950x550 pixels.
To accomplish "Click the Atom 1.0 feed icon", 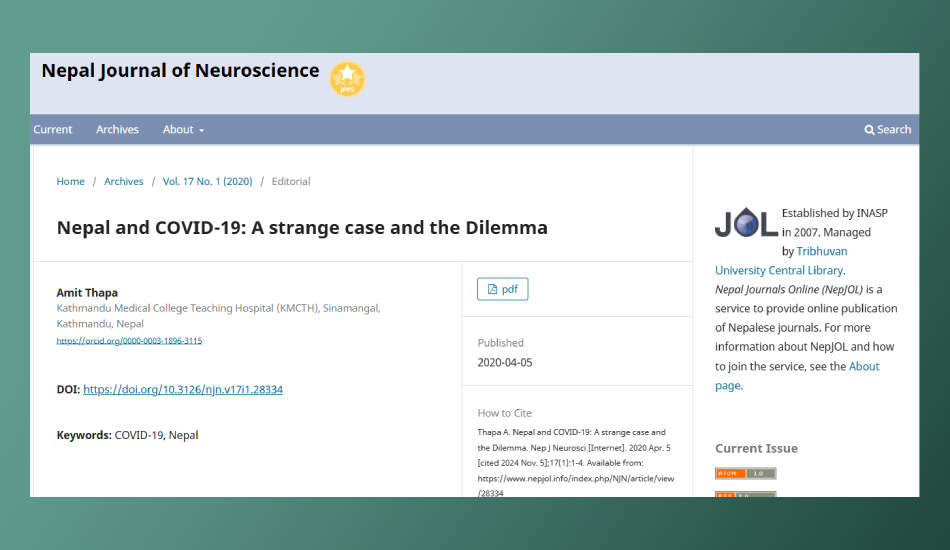I will click(x=745, y=474).
